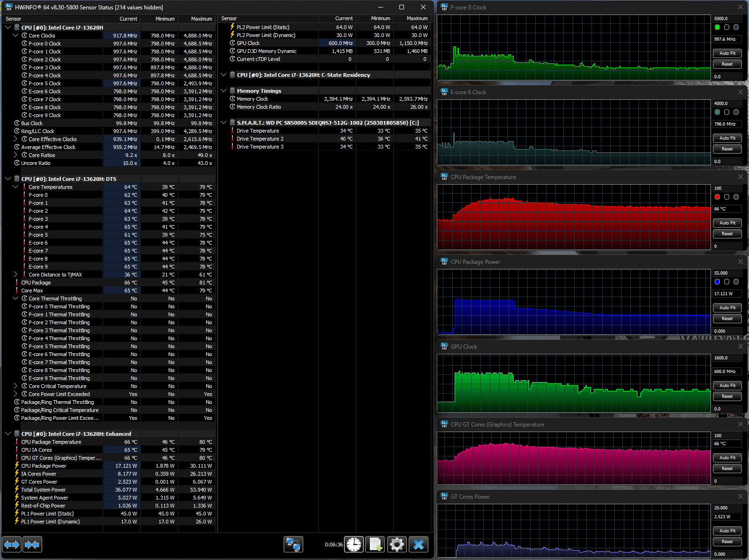Start logging with the sheet-plus icon
The width and height of the screenshot is (749, 560).
tap(375, 545)
